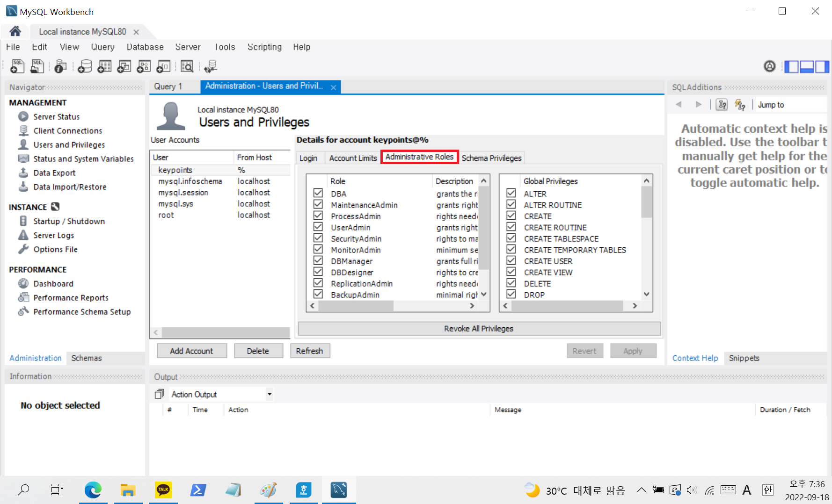Click the roles list scroll-right arrow
This screenshot has height=504, width=832.
tap(472, 306)
